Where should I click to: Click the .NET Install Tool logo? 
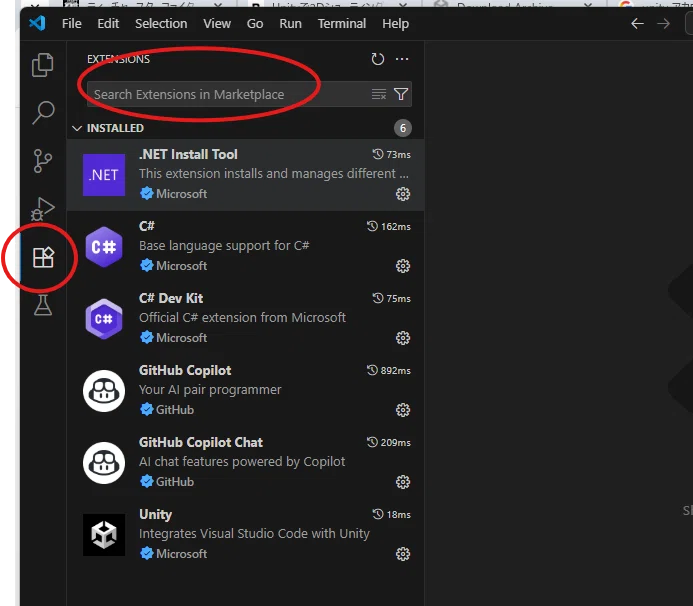coord(104,175)
